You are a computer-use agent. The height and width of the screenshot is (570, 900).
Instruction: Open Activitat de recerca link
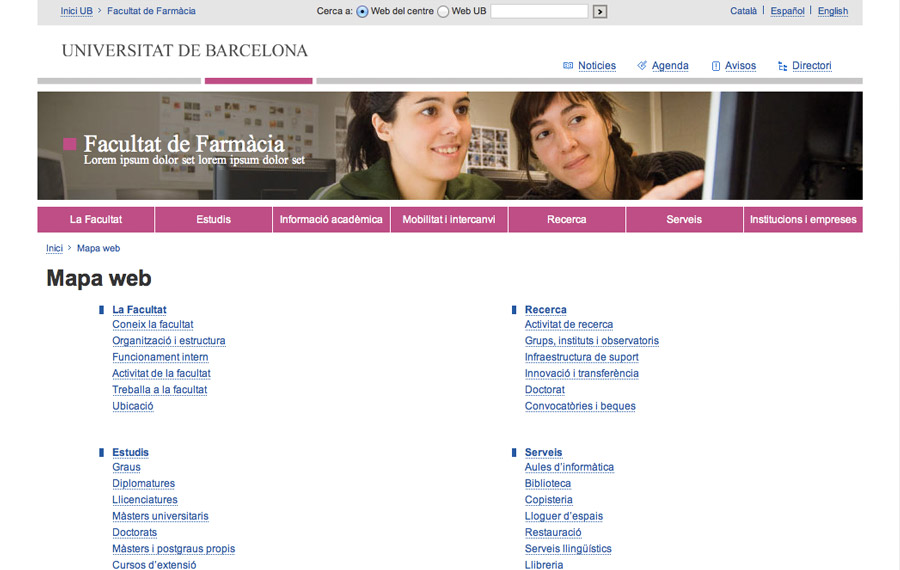pyautogui.click(x=569, y=324)
